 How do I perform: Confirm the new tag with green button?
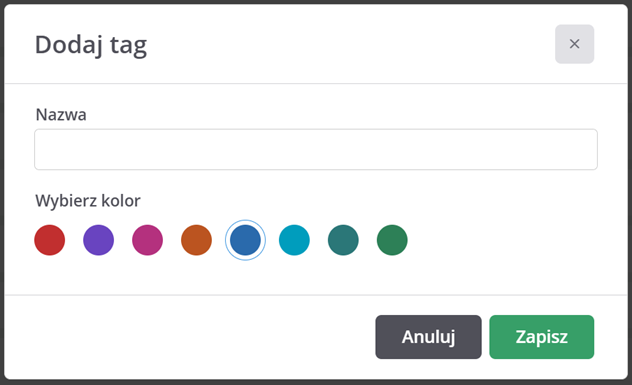[x=542, y=337]
